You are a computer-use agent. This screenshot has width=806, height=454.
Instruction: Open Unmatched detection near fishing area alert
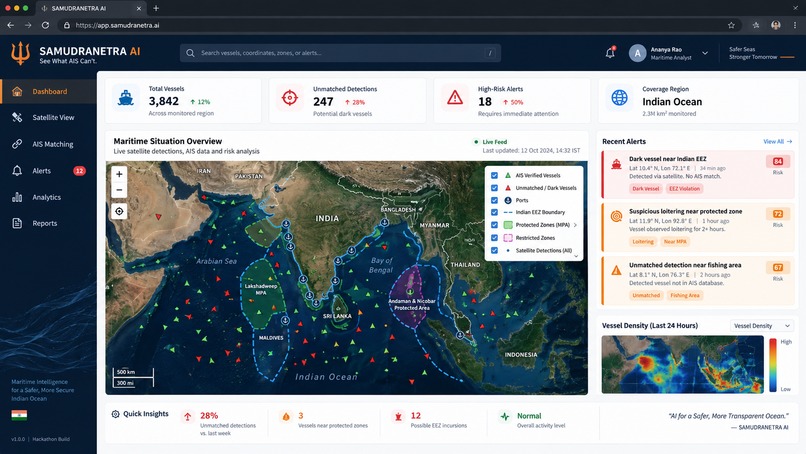(698, 281)
